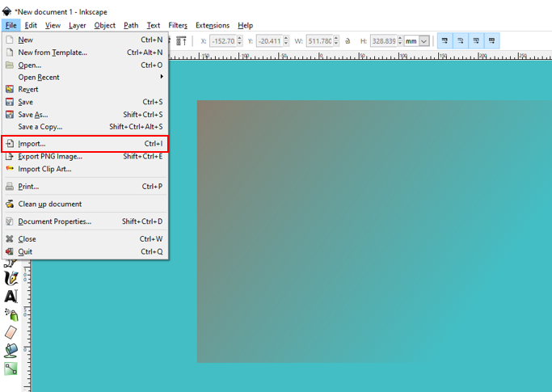Image resolution: width=552 pixels, height=392 pixels.
Task: Select the Paint Bucket fill tool
Action: point(11,351)
